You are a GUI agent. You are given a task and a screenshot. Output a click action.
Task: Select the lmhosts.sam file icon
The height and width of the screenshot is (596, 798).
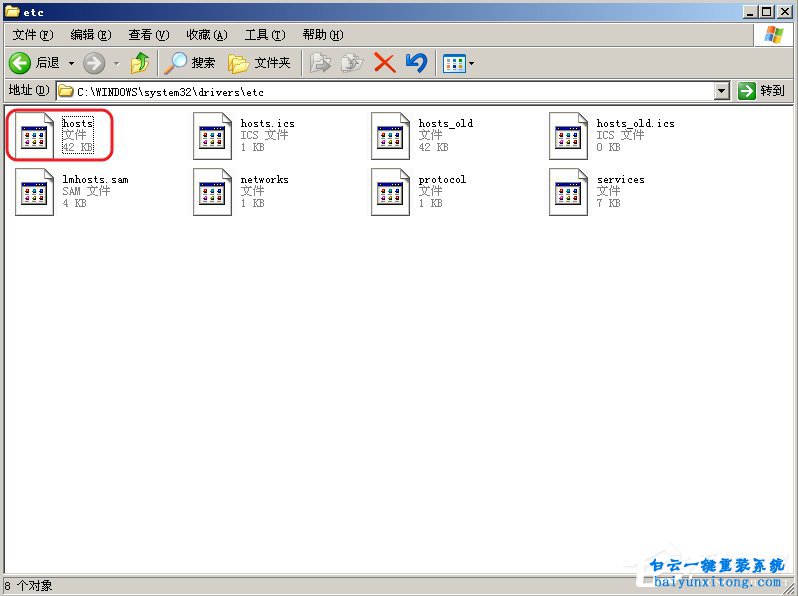pyautogui.click(x=35, y=192)
